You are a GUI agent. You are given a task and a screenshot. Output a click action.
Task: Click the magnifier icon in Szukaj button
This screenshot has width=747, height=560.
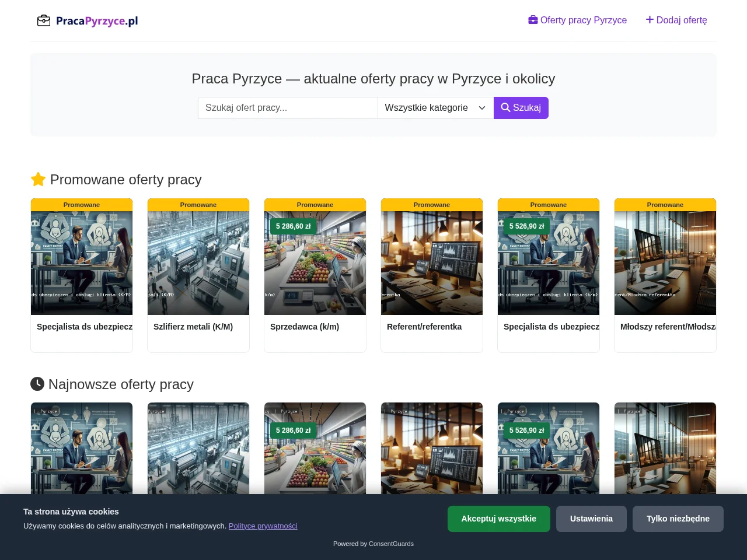[x=505, y=107]
